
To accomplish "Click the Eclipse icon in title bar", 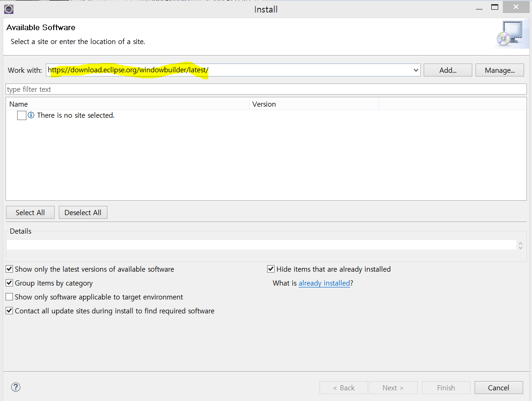I will click(x=9, y=9).
